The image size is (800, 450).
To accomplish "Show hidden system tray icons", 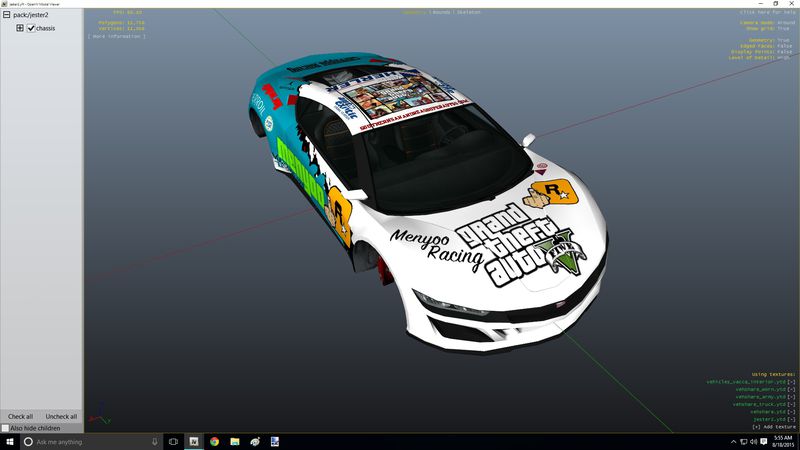I will point(733,442).
